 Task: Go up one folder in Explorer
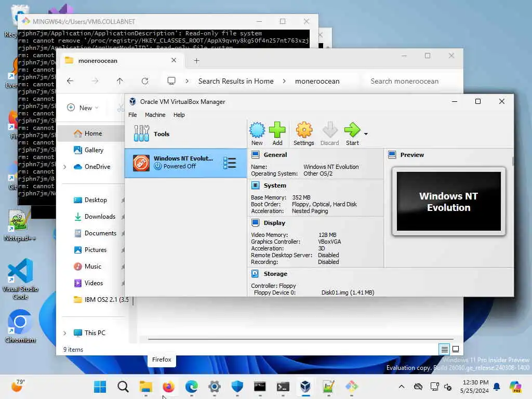(120, 81)
